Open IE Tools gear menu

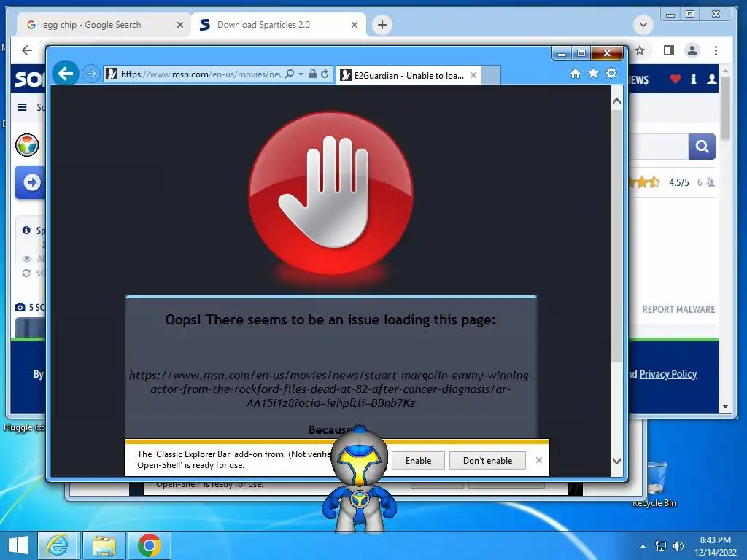click(611, 74)
